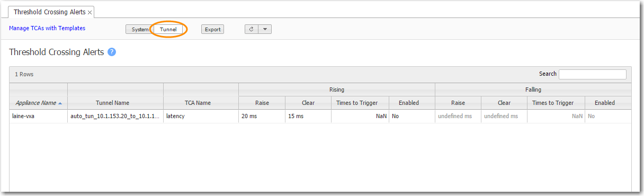The image size is (644, 196).
Task: Sort by Falling Times to Trigger header
Action: (556, 103)
